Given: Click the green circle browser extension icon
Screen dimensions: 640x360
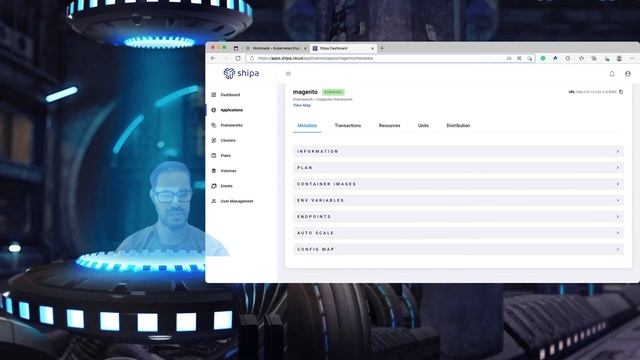Looking at the screenshot, I should pos(543,58).
